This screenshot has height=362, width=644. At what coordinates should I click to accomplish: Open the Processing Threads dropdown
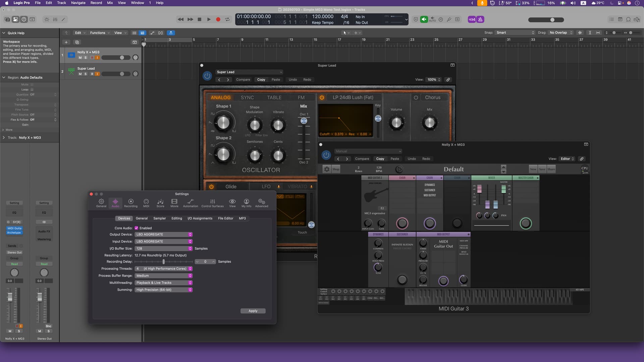point(164,269)
